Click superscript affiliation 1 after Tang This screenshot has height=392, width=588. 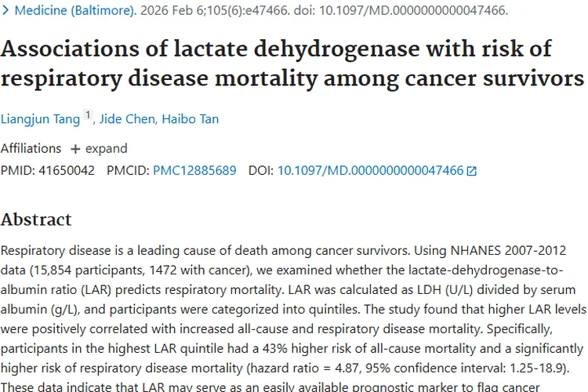[x=88, y=116]
